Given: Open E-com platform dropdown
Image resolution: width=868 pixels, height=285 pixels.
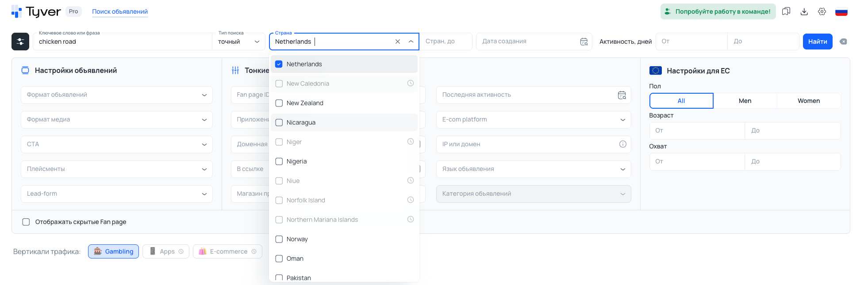Looking at the screenshot, I should pos(534,120).
